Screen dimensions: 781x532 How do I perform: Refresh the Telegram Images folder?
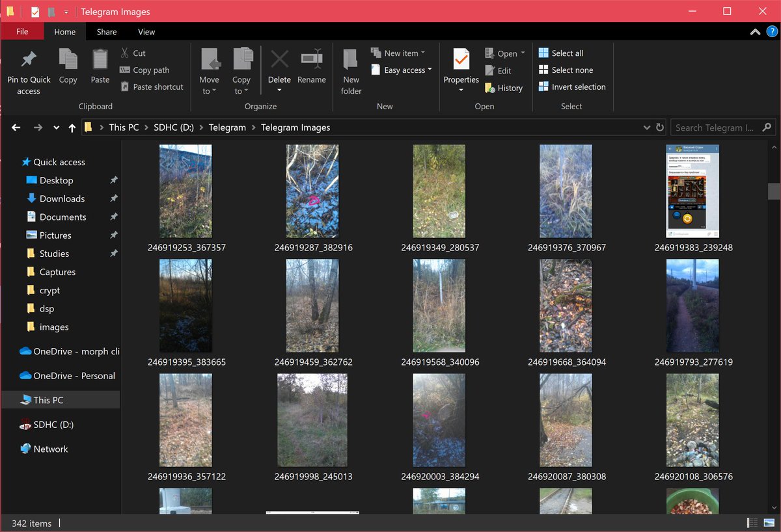tap(660, 127)
